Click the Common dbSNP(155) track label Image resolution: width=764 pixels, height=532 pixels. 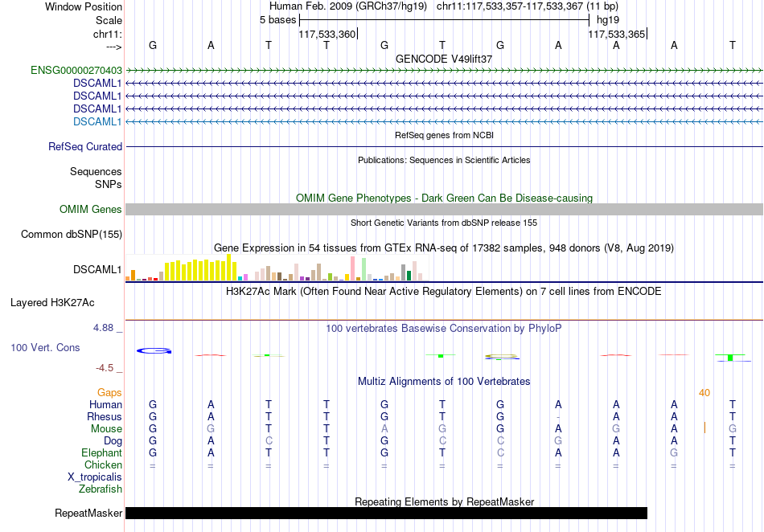point(72,234)
